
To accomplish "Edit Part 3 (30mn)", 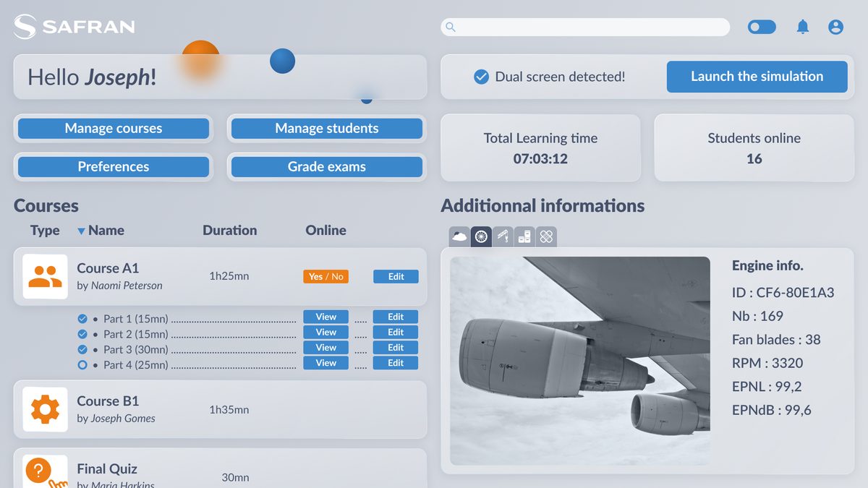I will (396, 348).
